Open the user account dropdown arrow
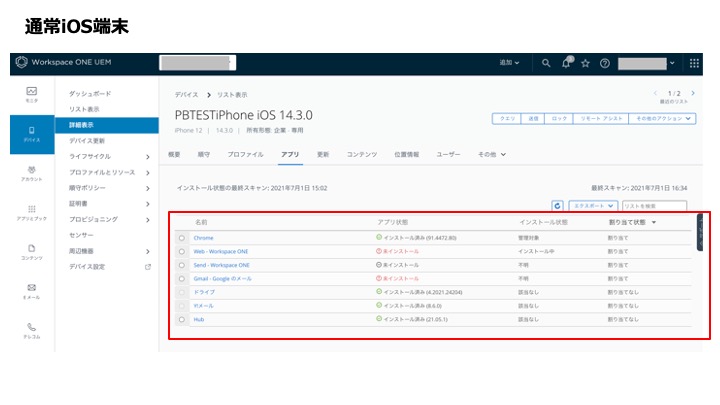Viewport: 720px width, 405px height. [x=672, y=63]
